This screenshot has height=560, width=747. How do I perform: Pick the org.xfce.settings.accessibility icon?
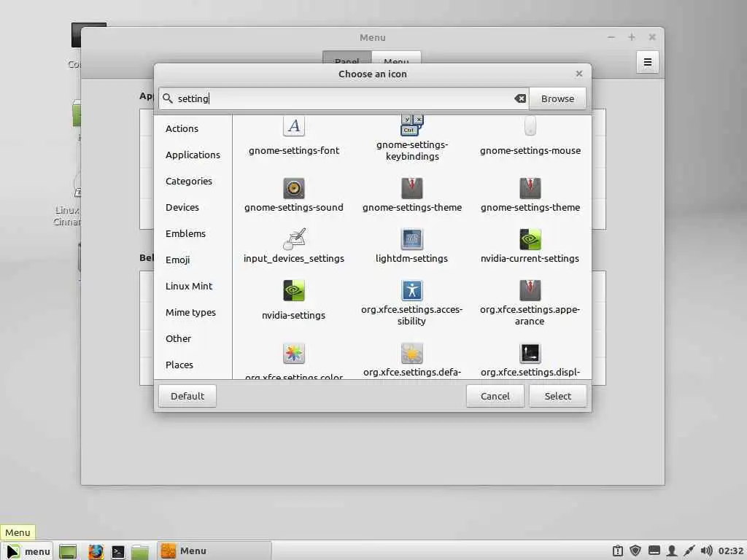(x=412, y=290)
